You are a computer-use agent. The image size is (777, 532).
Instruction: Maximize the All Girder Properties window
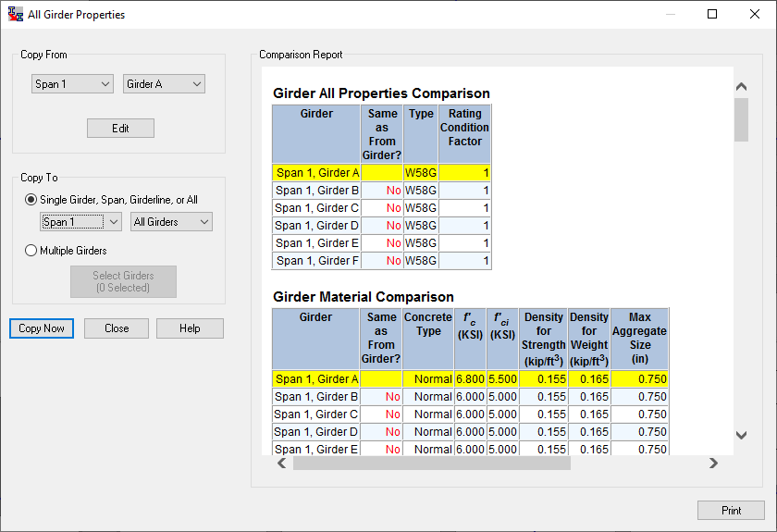point(712,14)
